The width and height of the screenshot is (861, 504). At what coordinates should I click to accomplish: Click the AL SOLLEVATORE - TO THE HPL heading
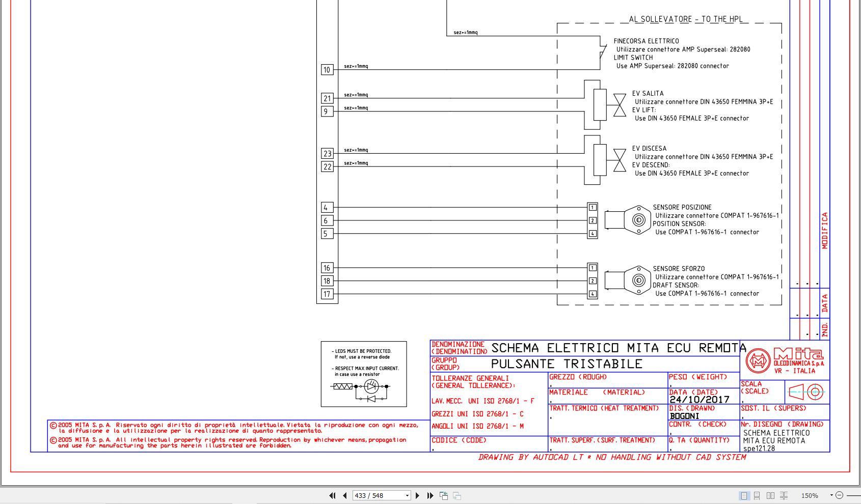click(686, 19)
